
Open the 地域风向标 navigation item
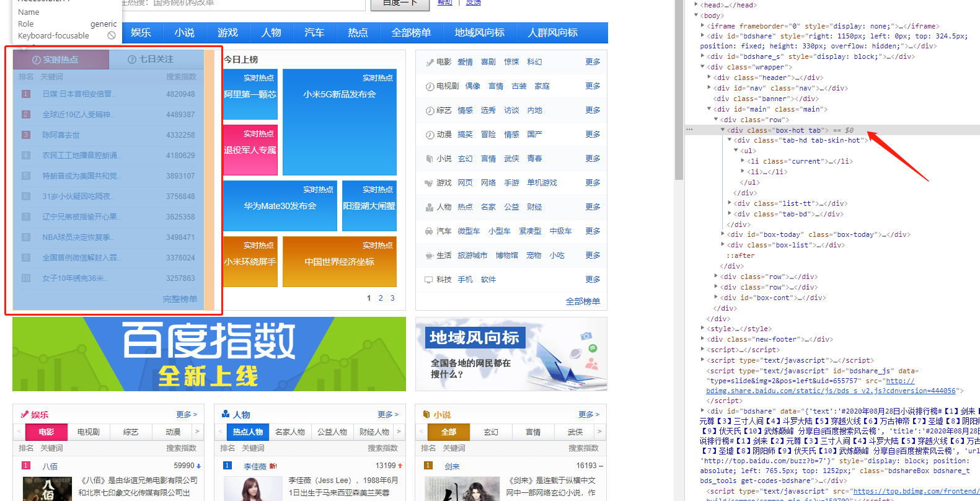pyautogui.click(x=479, y=33)
